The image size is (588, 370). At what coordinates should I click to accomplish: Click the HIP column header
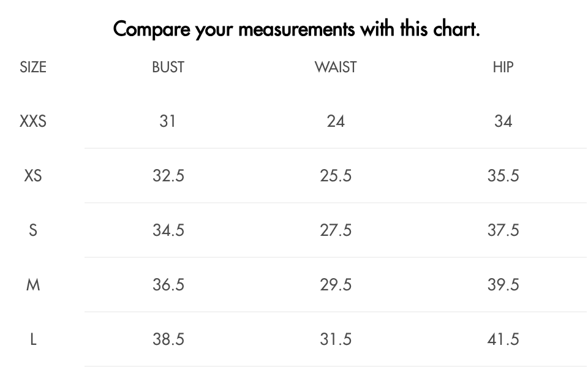(x=503, y=67)
